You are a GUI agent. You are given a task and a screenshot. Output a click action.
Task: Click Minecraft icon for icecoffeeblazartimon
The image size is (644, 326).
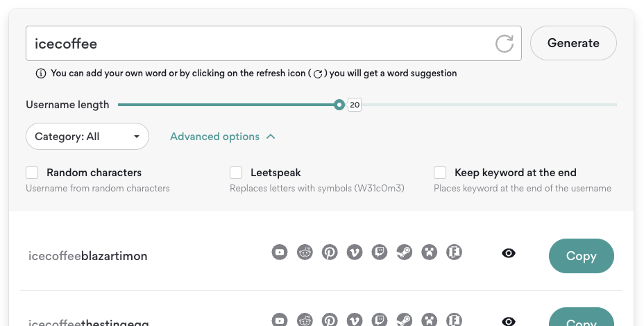point(430,252)
